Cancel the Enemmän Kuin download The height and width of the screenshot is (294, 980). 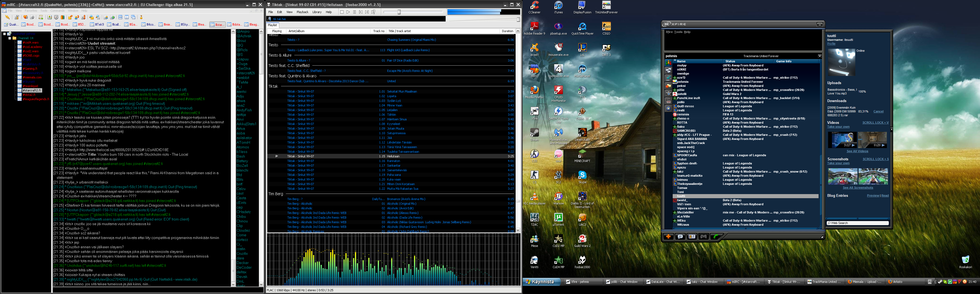pyautogui.click(x=878, y=111)
